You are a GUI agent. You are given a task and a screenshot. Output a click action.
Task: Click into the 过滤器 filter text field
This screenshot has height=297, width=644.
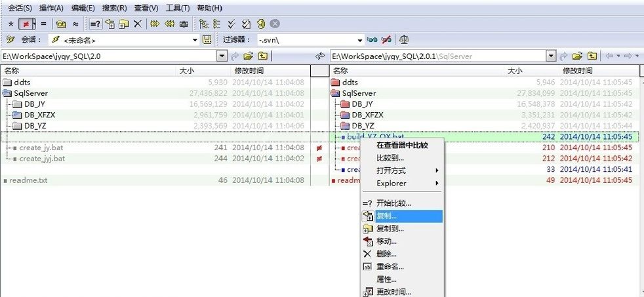click(x=306, y=40)
